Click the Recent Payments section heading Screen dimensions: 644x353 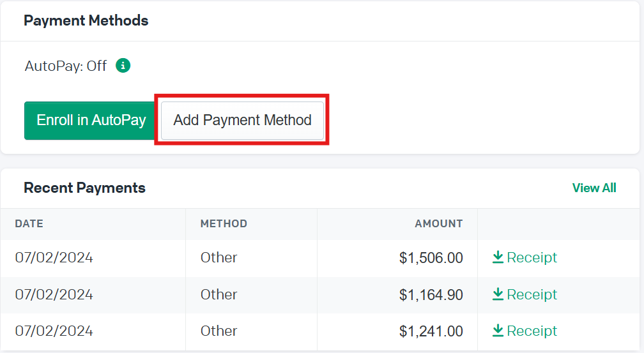coord(84,188)
